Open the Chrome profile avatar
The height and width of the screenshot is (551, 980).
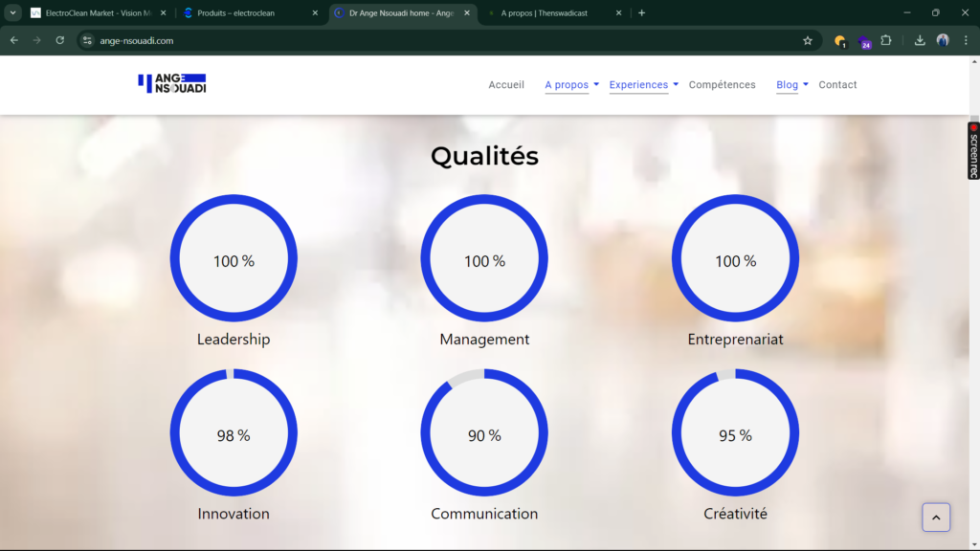tap(943, 40)
